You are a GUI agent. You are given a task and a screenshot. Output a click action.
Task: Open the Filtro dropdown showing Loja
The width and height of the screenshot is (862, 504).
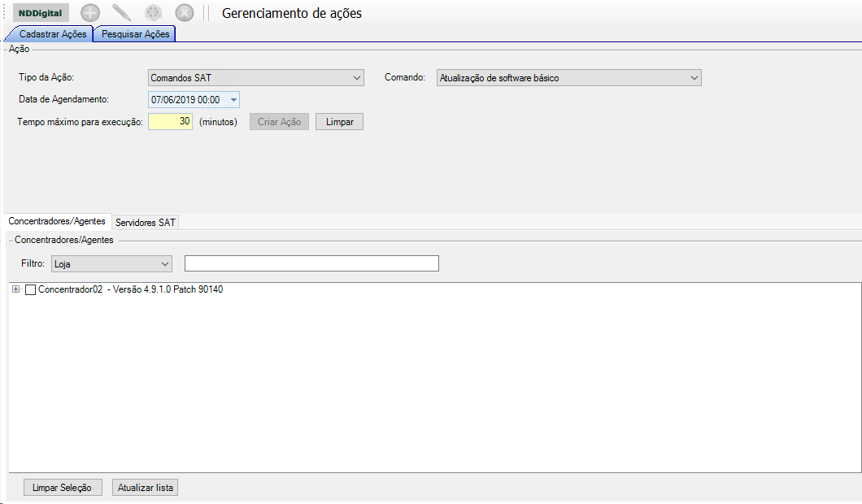(111, 264)
